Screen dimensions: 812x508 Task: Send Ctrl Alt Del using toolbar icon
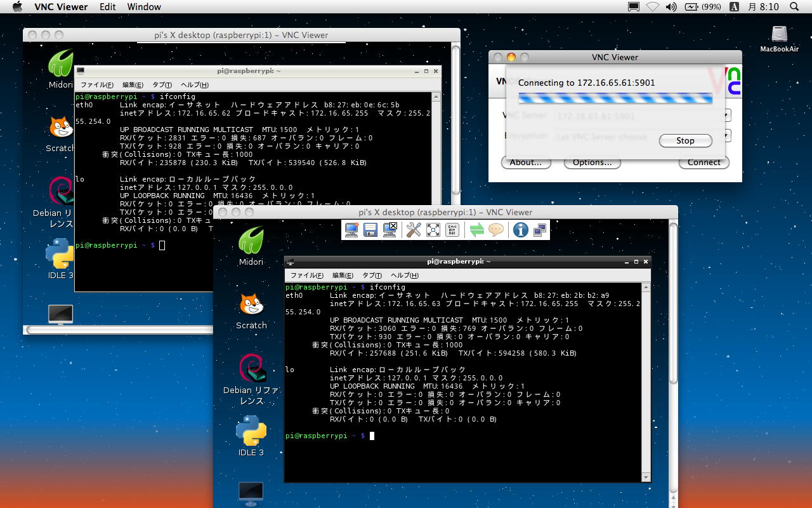click(x=452, y=230)
